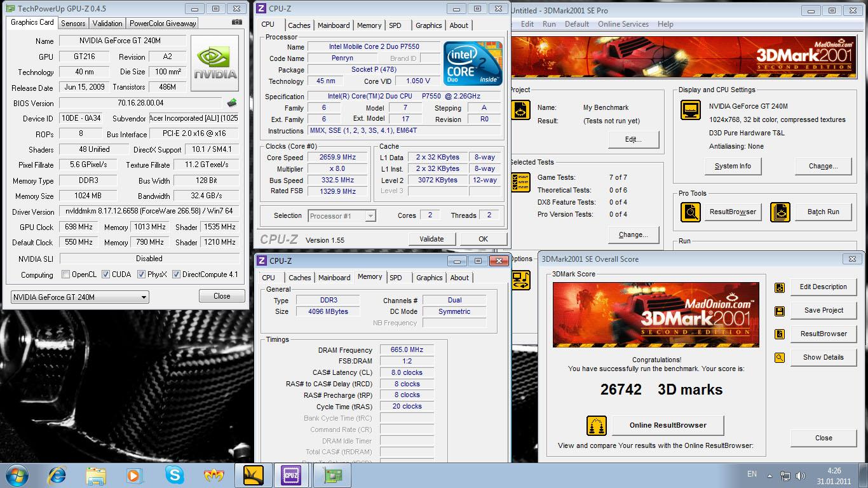Click the Selected Tests checklist icon

point(520,182)
